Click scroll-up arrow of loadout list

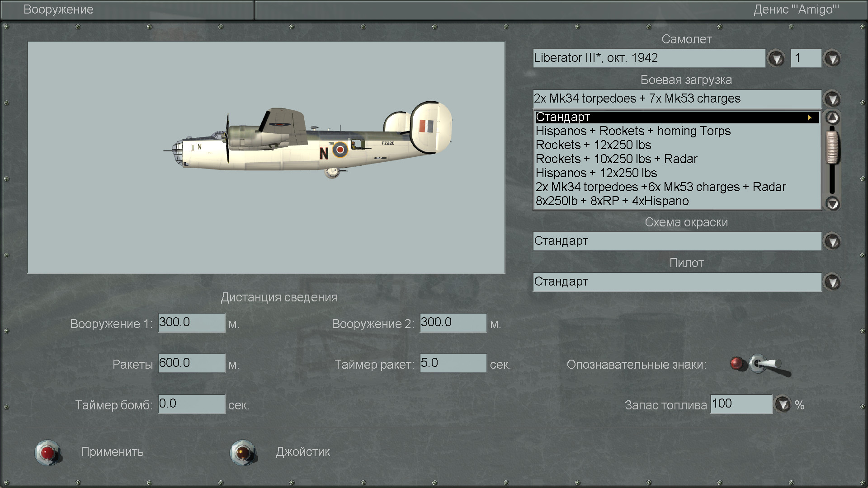click(832, 118)
